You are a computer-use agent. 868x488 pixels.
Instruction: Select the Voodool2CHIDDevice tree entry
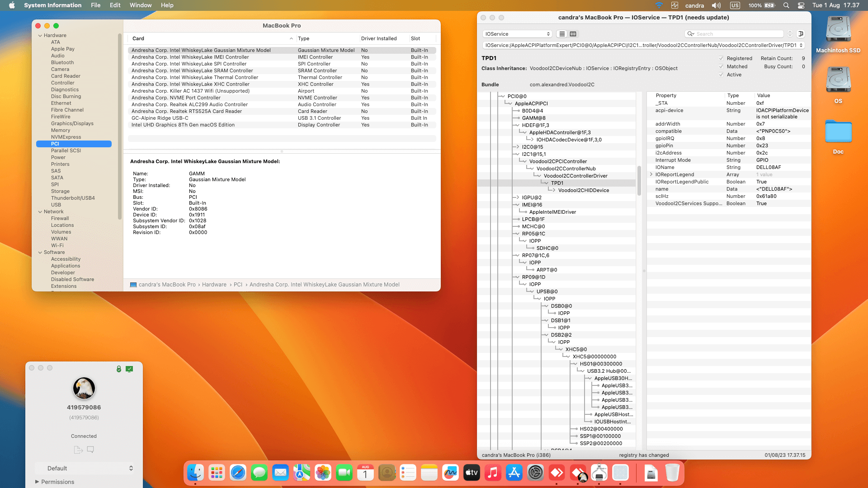pyautogui.click(x=583, y=190)
